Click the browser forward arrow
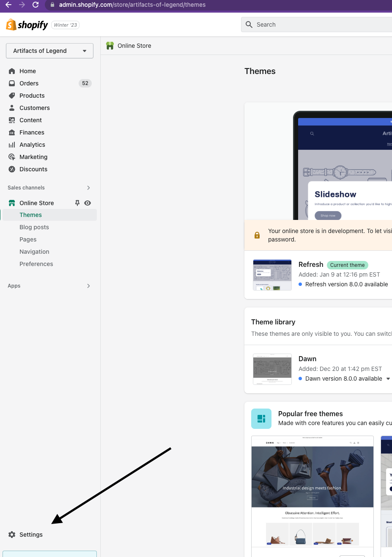 (22, 5)
